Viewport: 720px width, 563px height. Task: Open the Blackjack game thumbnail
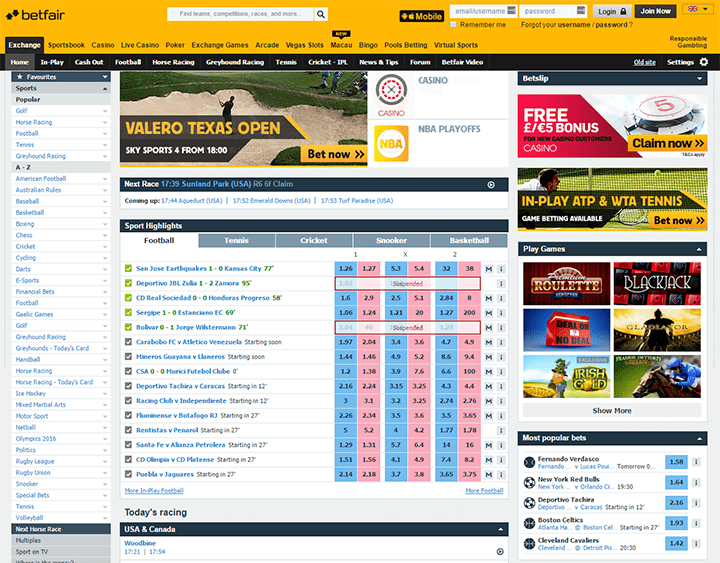point(657,283)
